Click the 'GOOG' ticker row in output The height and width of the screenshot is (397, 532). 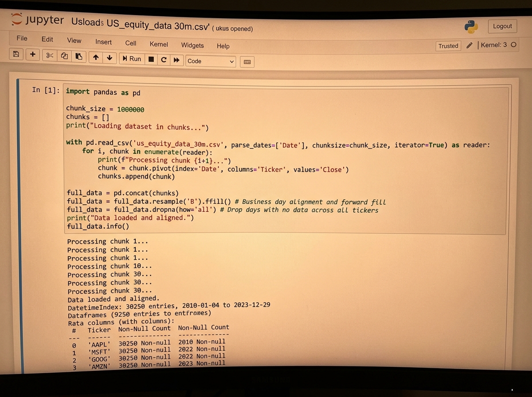(149, 358)
